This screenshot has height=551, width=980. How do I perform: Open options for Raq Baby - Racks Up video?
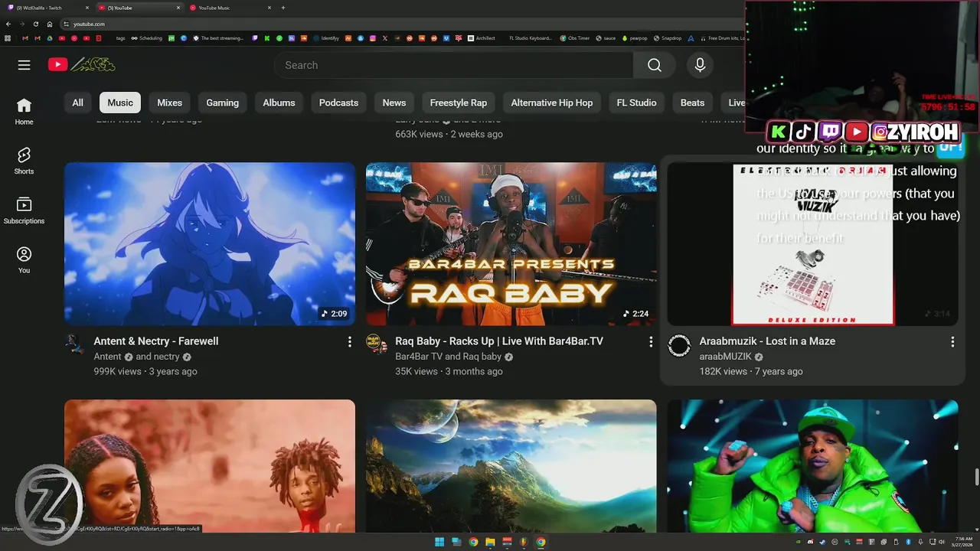point(651,341)
